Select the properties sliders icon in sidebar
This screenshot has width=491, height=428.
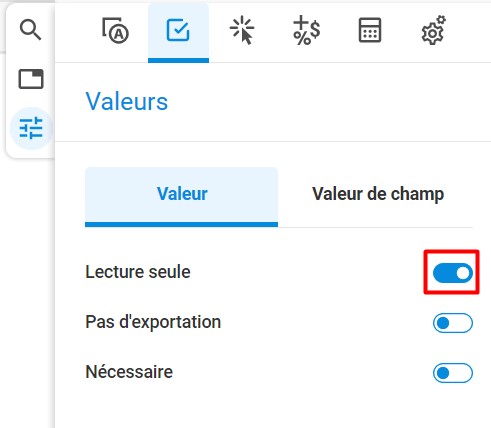pos(31,128)
